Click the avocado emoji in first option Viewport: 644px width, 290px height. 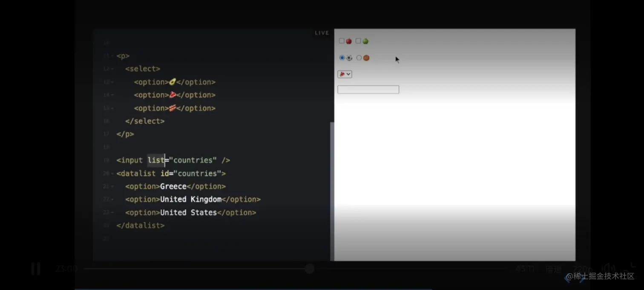point(172,82)
